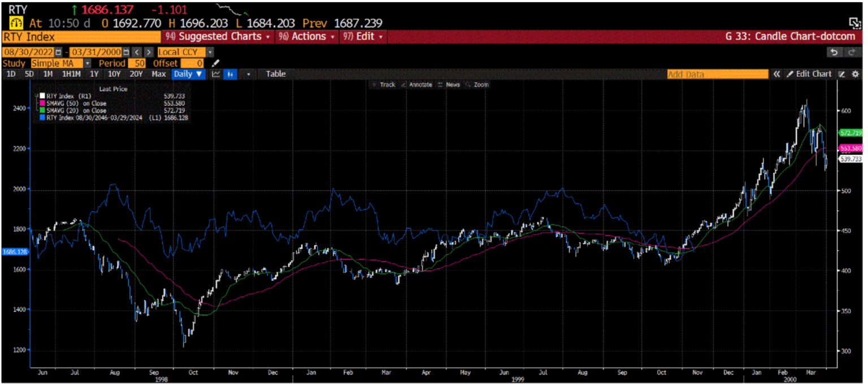Open the 96) Actions menu

pyautogui.click(x=305, y=36)
